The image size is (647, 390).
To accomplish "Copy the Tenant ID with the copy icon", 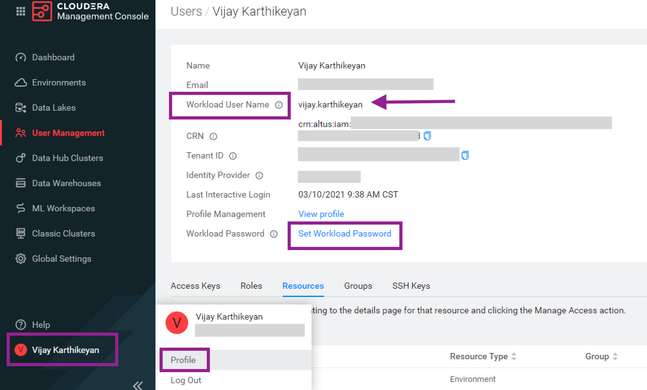I will click(465, 155).
